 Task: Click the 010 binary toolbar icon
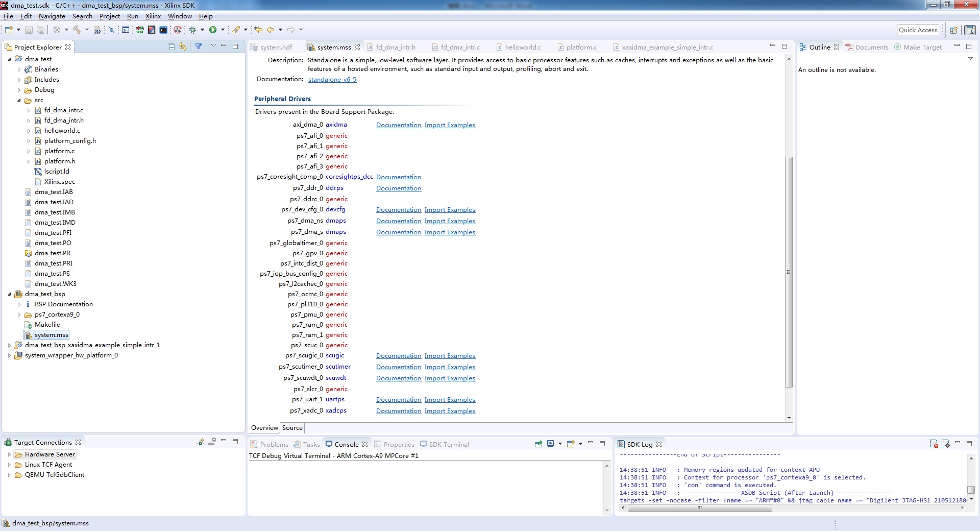tap(97, 30)
